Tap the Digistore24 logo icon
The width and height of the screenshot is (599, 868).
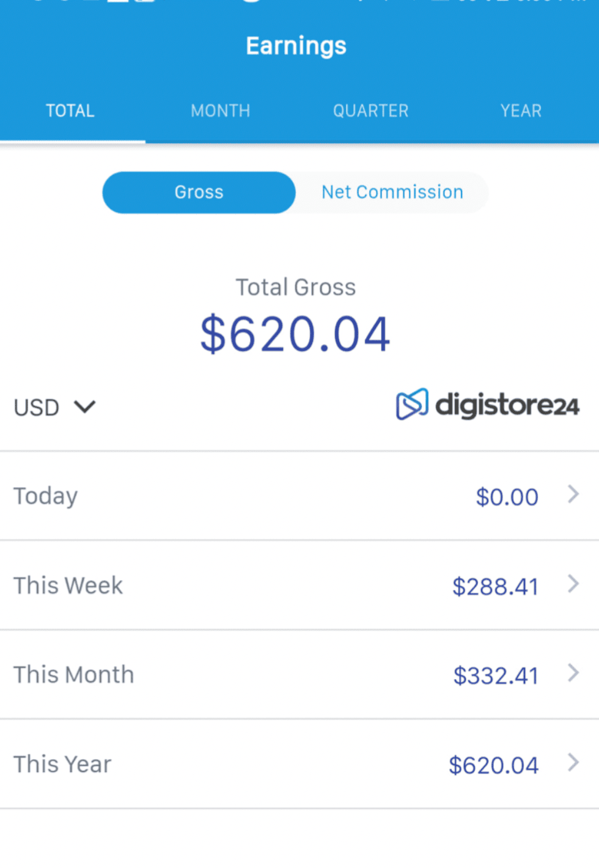coord(412,404)
